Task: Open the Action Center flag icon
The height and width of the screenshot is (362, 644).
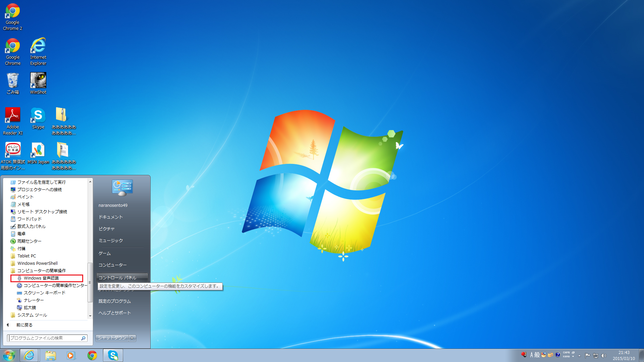Action: point(588,356)
